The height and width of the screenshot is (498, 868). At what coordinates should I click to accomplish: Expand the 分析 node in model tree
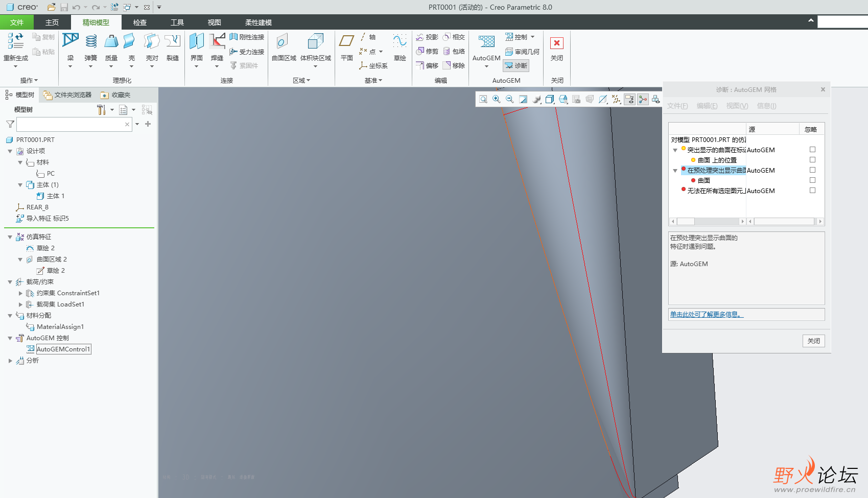pos(10,361)
